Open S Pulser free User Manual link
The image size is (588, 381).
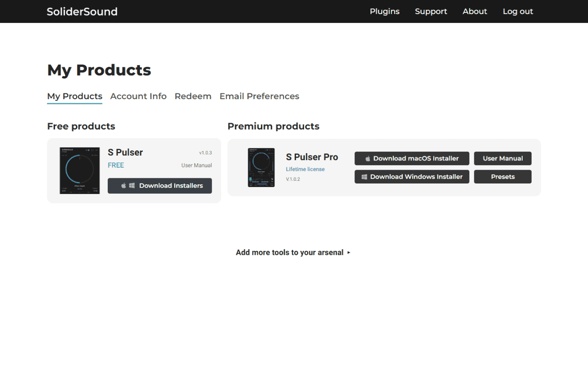coord(196,165)
